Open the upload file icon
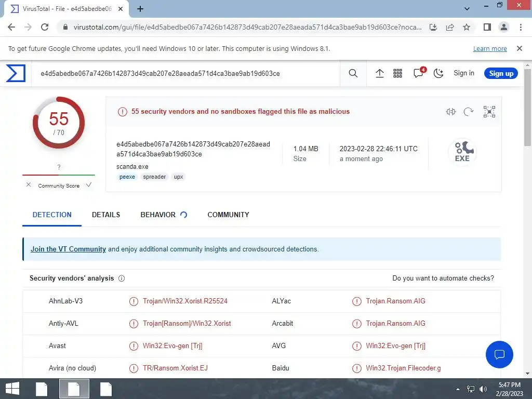The image size is (532, 399). coord(380,73)
